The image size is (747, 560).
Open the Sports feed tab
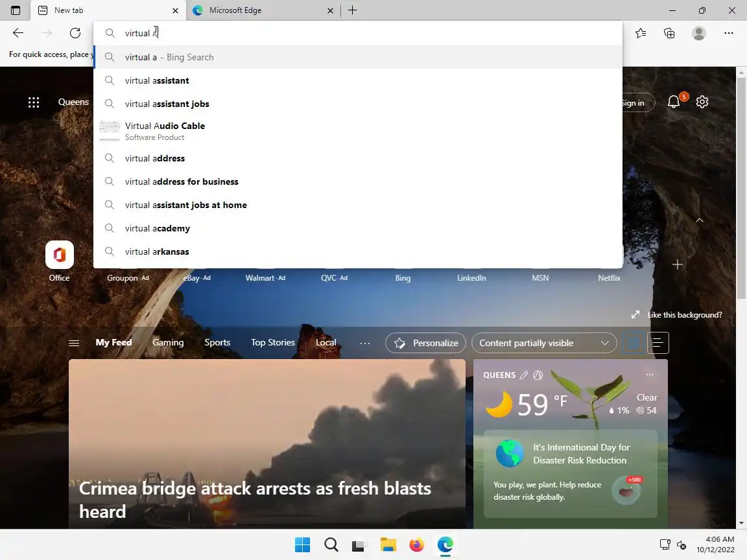217,342
